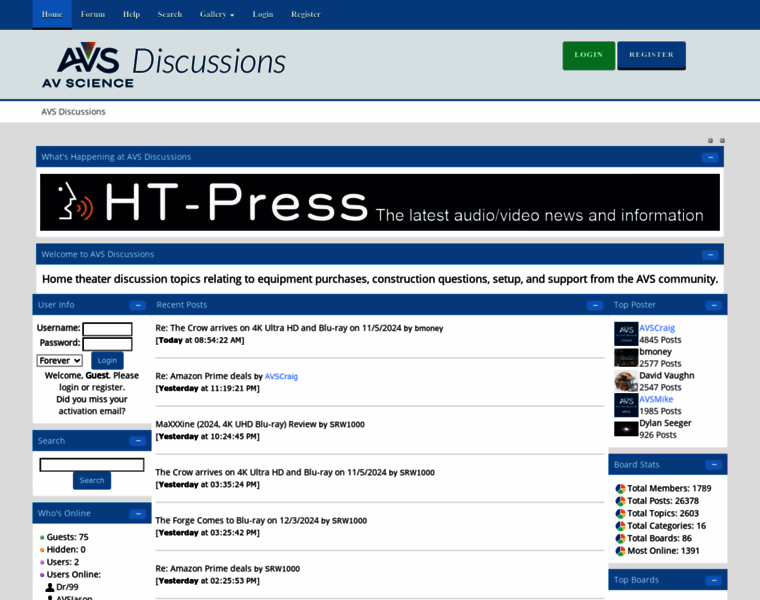Click 'bmoney' name in Top Poster

(x=655, y=352)
